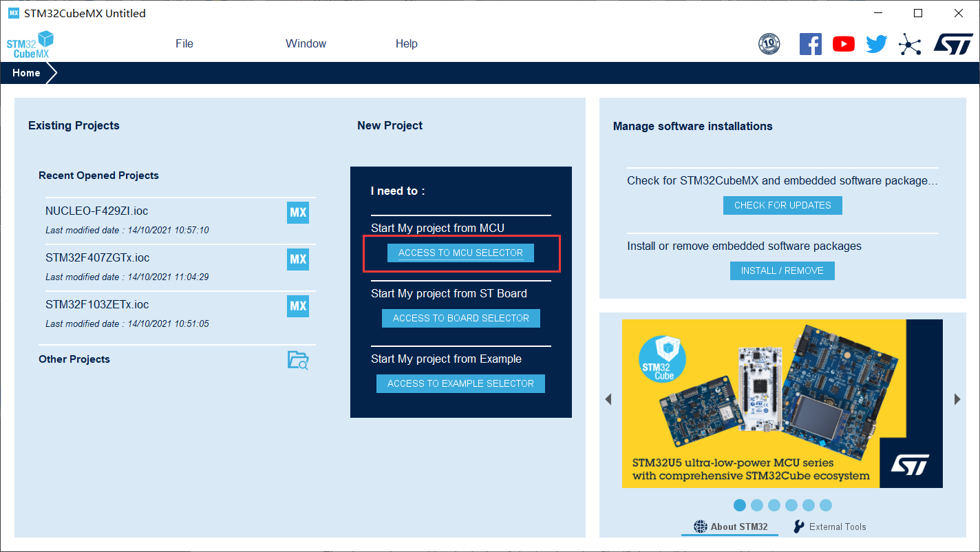Click date 14/10/2021 11:04:29 text
The height and width of the screenshot is (552, 980).
pyautogui.click(x=167, y=277)
